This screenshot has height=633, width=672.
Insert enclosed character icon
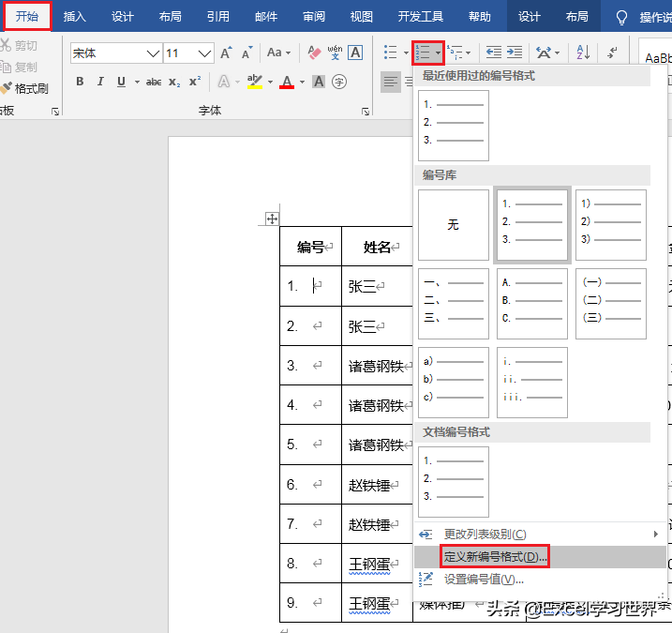tap(339, 82)
